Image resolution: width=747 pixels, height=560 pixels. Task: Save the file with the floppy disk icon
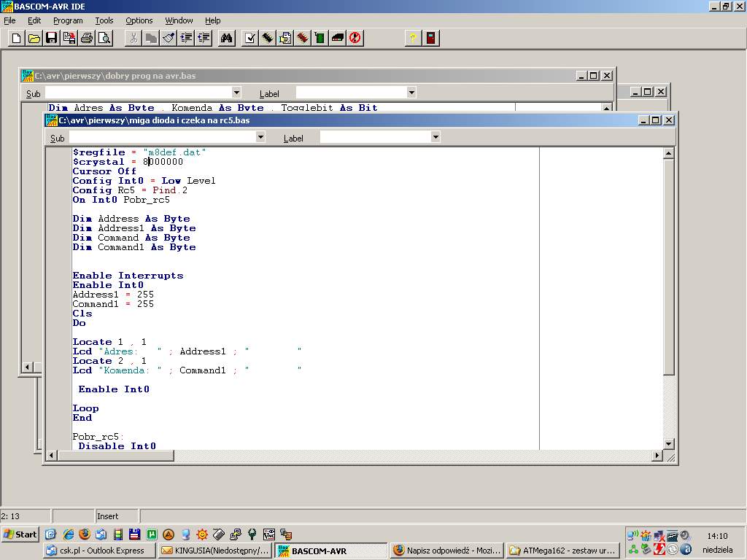[x=51, y=38]
